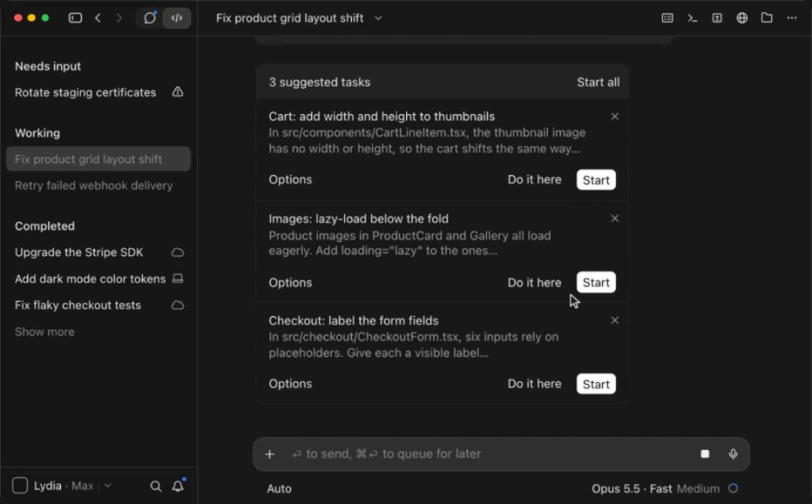Toggle the sidebar panel icon
The height and width of the screenshot is (504, 812).
coord(75,18)
